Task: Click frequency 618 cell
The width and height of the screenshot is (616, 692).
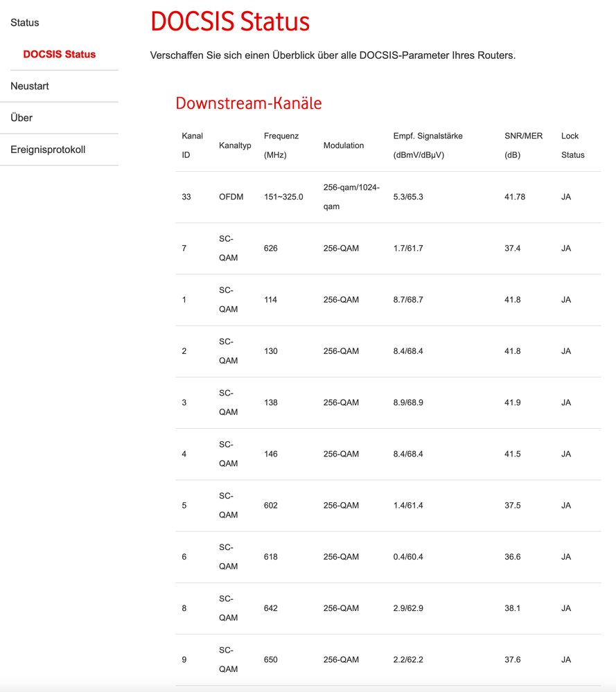Action: 271,556
